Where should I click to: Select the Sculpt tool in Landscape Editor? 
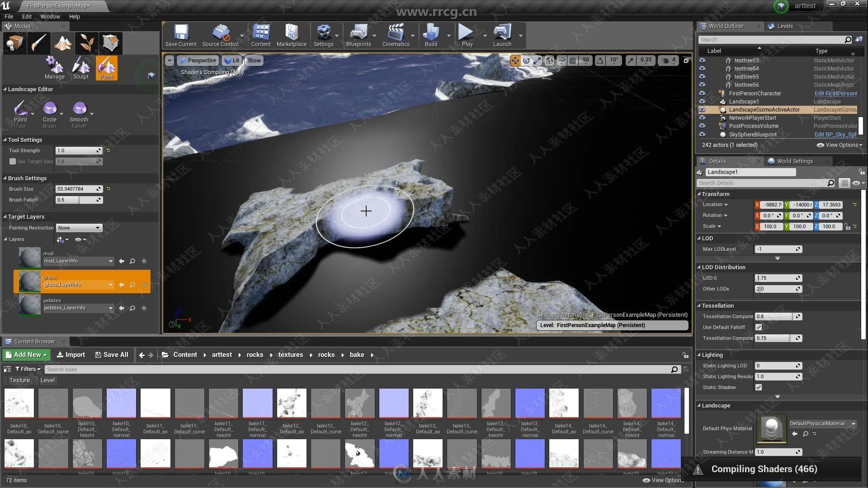[x=80, y=67]
